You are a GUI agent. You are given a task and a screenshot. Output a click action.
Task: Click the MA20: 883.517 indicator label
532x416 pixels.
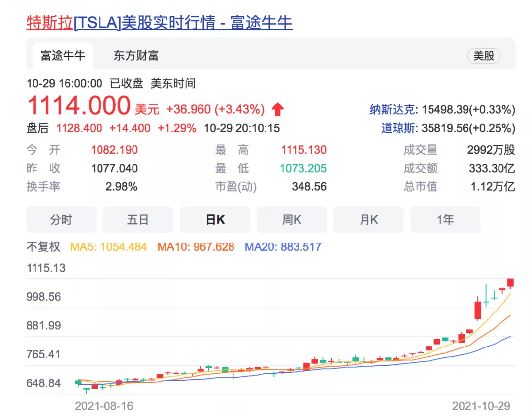(283, 247)
